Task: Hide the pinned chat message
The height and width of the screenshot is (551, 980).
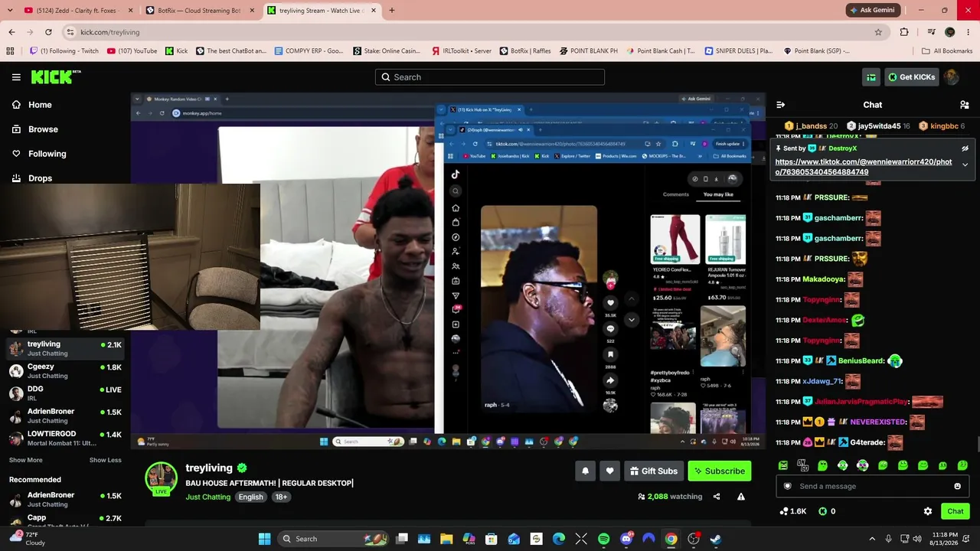Action: [965, 148]
